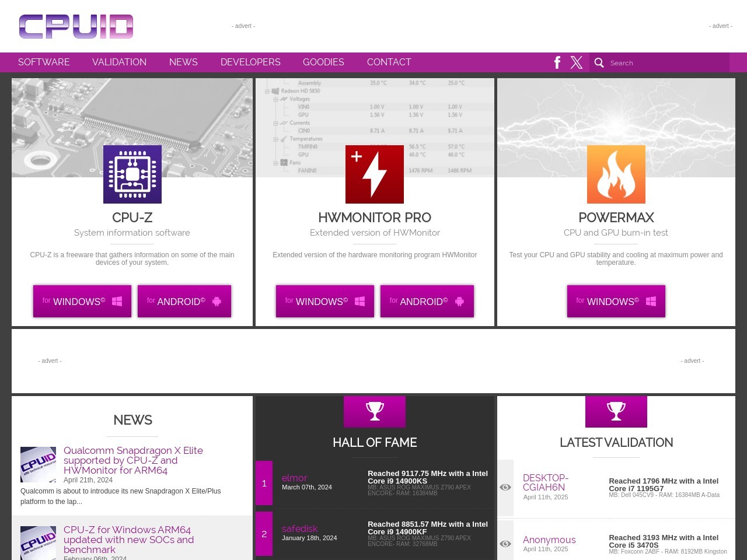Open the CPU-Z title link

(x=132, y=218)
